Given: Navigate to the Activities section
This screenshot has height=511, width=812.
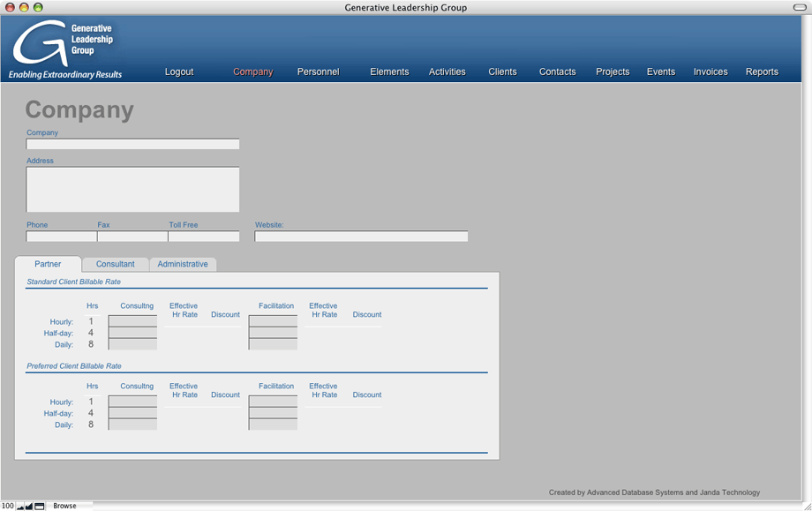Looking at the screenshot, I should pos(447,72).
